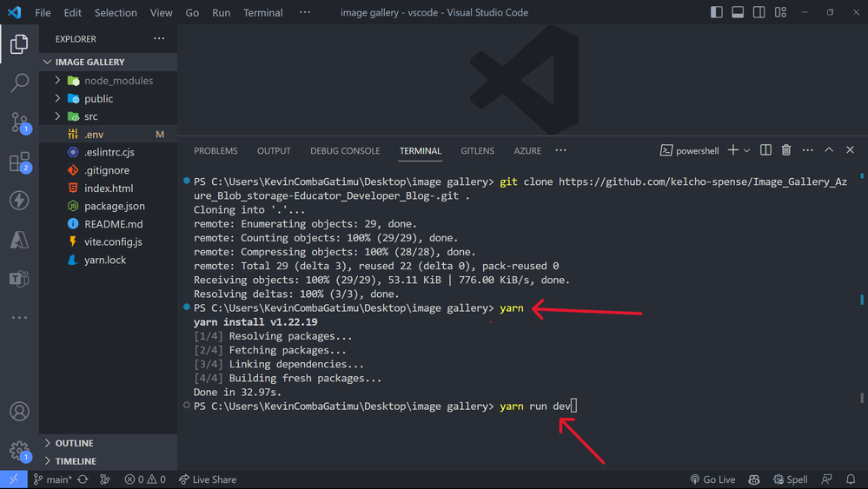Switch to PROBLEMS tab

click(215, 151)
